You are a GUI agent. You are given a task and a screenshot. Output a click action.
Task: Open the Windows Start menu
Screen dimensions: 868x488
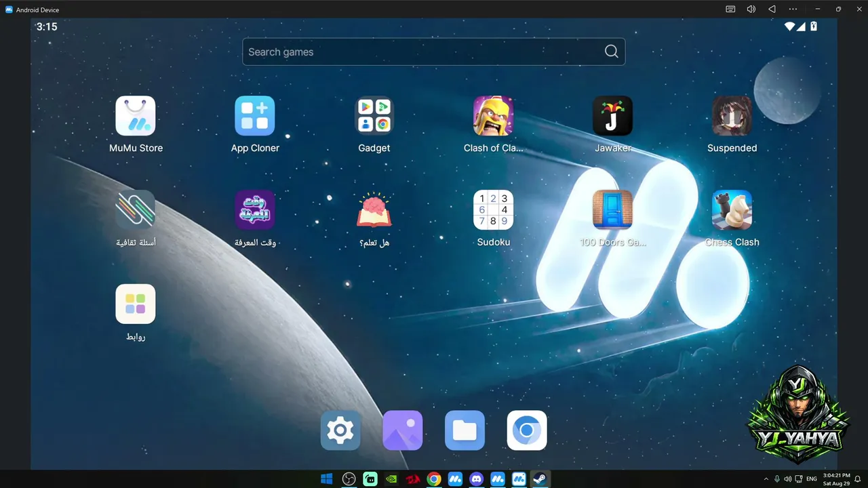(x=326, y=479)
